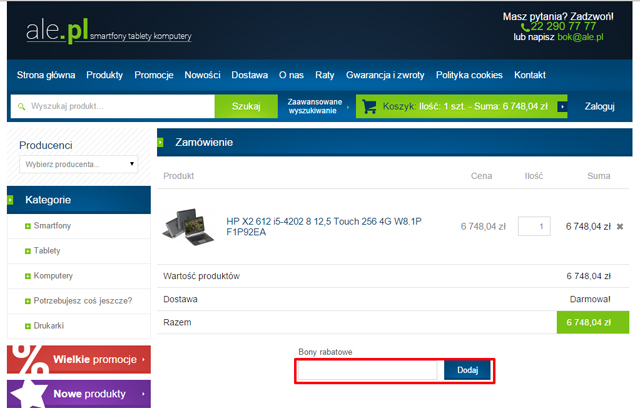Go to Gwarancja i zwroty page
Screen dimensions: 640x408
pos(385,75)
